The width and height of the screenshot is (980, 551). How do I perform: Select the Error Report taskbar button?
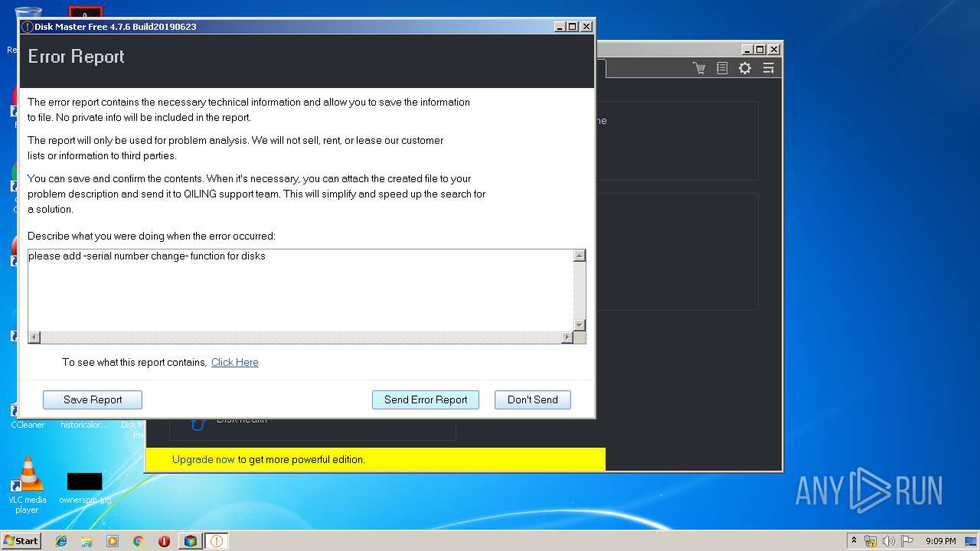coord(216,541)
